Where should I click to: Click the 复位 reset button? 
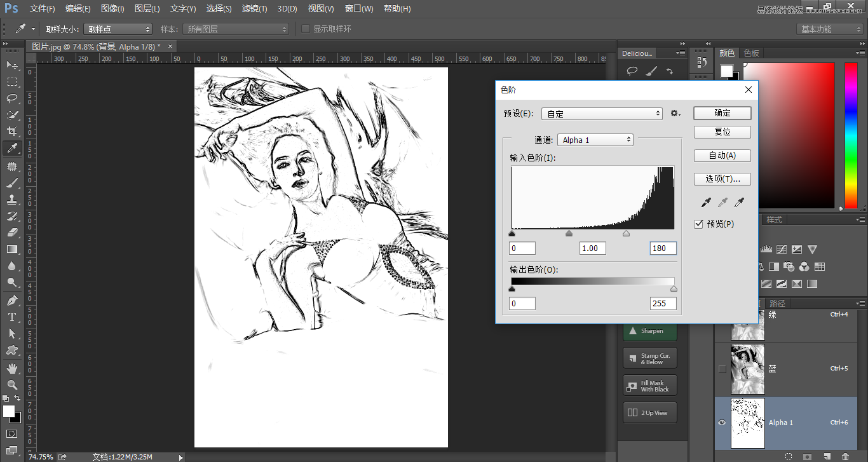coord(722,132)
